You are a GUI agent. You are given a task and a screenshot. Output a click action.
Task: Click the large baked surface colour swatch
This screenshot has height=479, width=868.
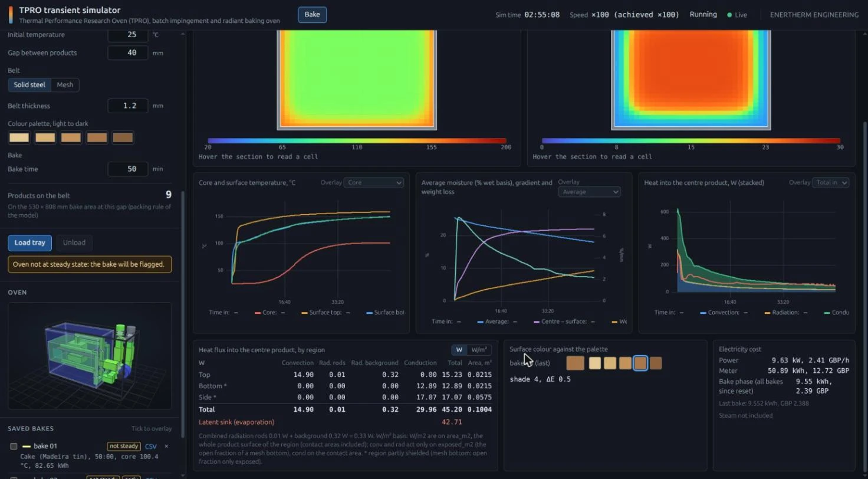(575, 363)
